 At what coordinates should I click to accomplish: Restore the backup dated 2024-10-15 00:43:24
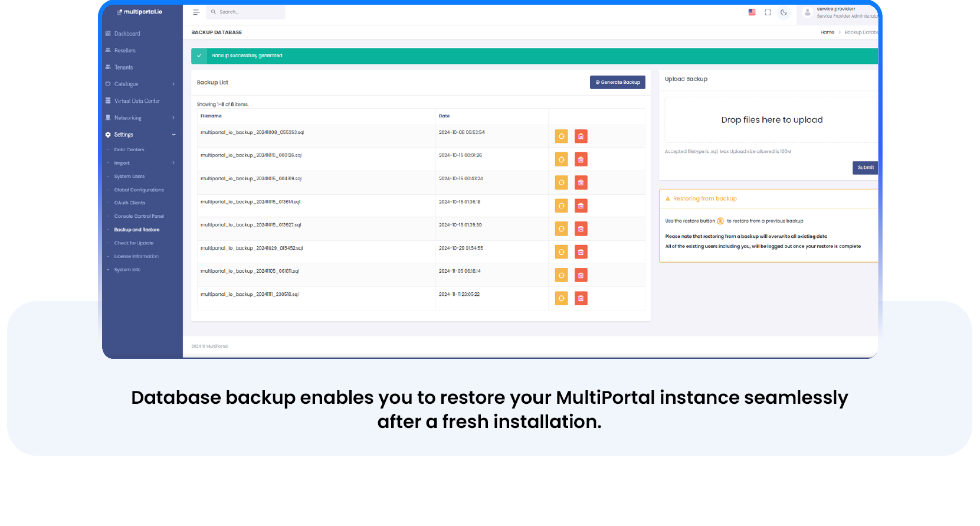coord(562,182)
